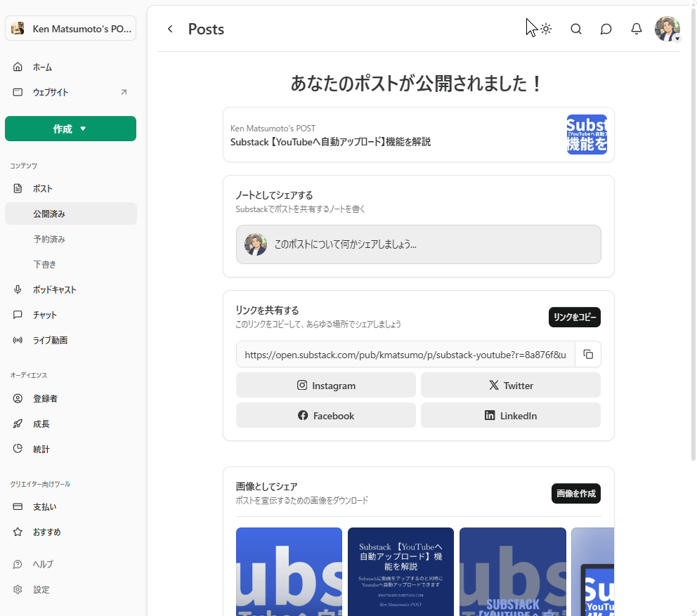Click the document icon beside ポスト

coord(18,188)
